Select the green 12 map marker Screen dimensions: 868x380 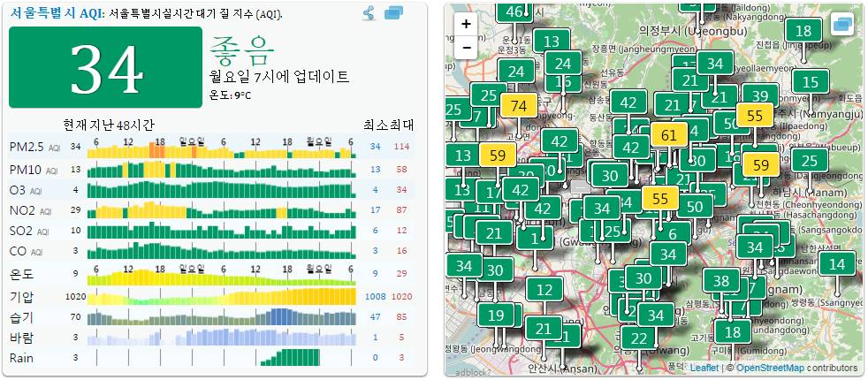(x=544, y=289)
